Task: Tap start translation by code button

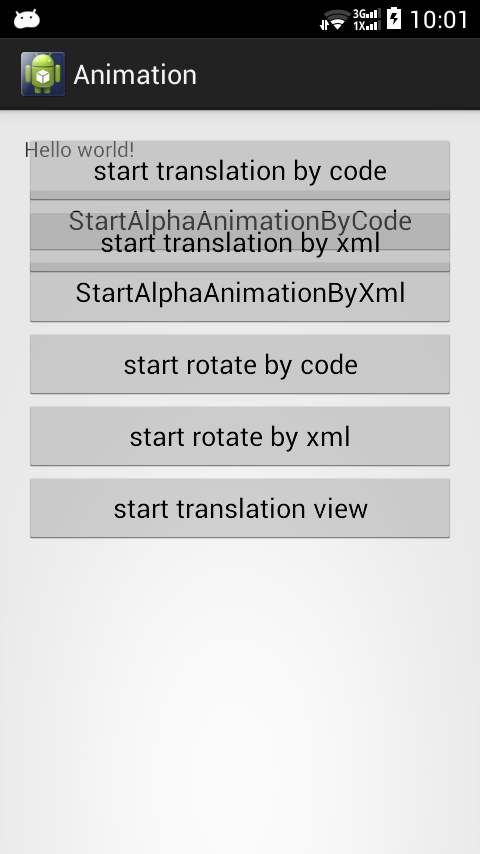Action: (x=240, y=170)
